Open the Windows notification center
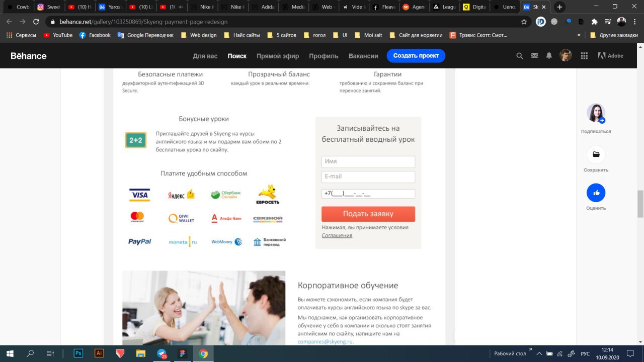644x362 pixels. 630,353
